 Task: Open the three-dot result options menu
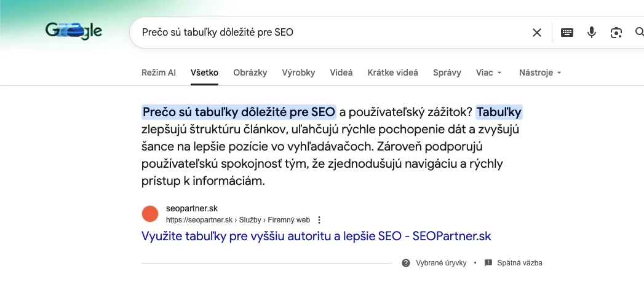tap(319, 220)
